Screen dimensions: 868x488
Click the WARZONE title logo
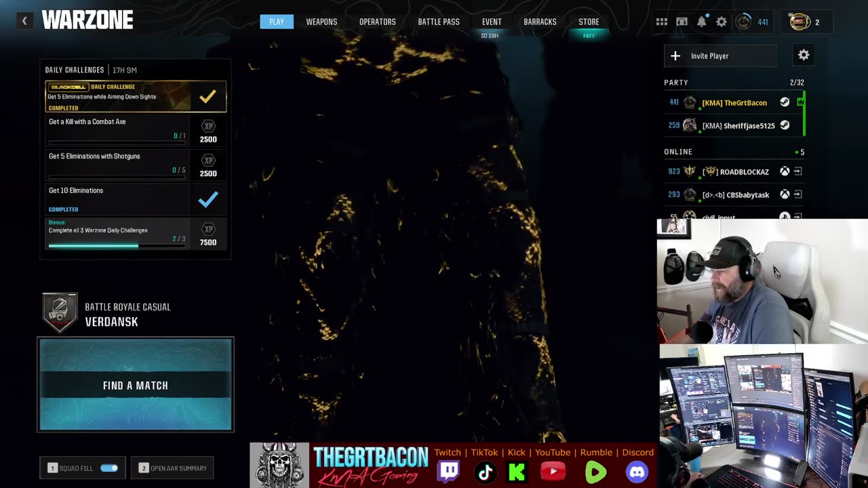(x=87, y=20)
